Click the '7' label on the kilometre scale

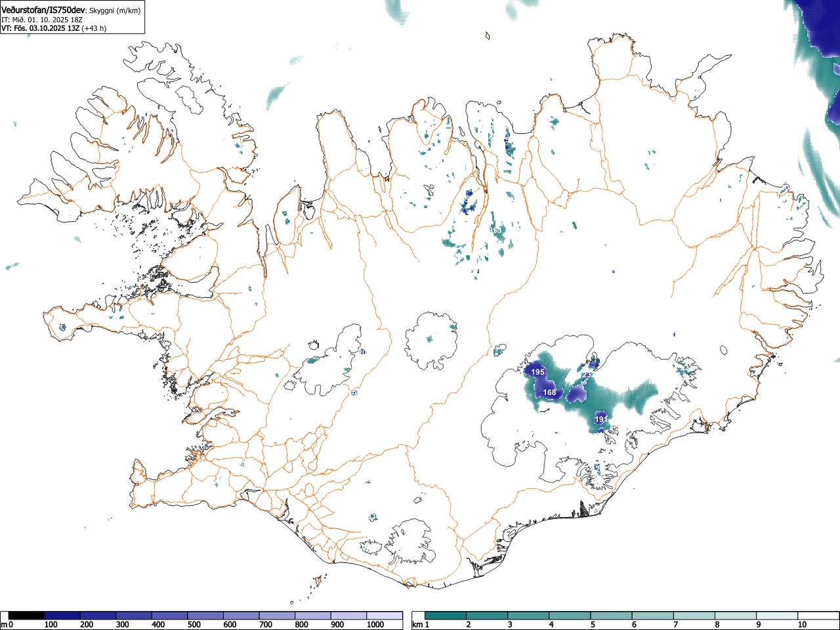(675, 625)
